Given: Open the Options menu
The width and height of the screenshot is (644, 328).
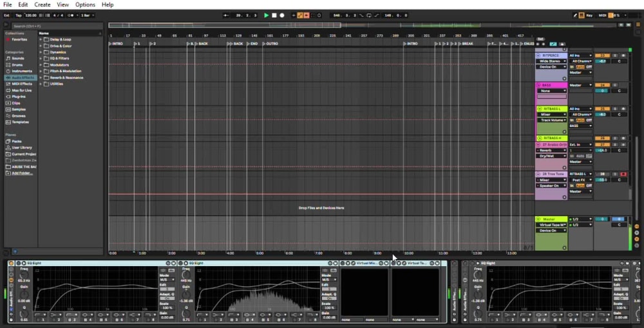Looking at the screenshot, I should tap(85, 5).
